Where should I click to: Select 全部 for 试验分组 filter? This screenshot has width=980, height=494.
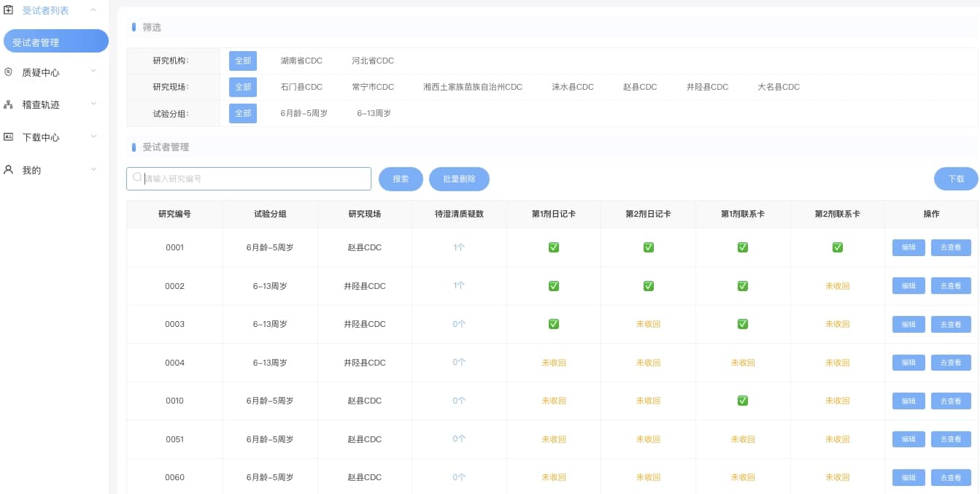[243, 113]
